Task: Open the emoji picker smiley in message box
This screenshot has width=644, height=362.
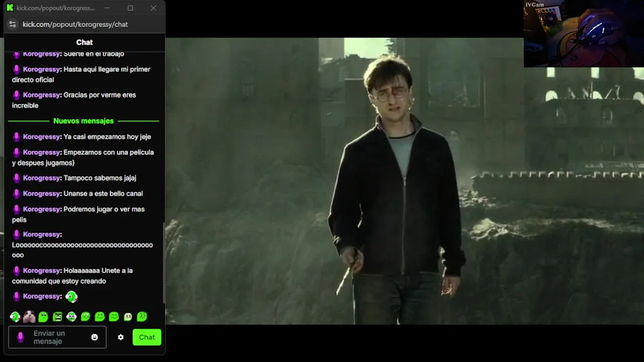Action: [x=95, y=337]
